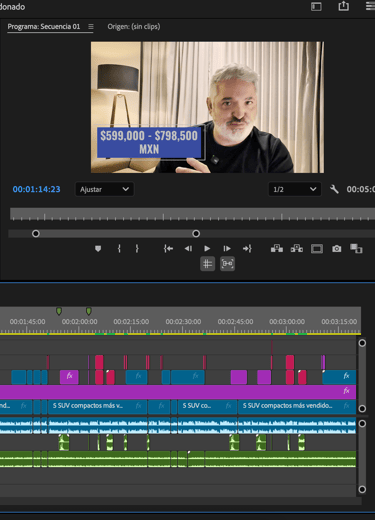Add a marker in the Program monitor

98,249
